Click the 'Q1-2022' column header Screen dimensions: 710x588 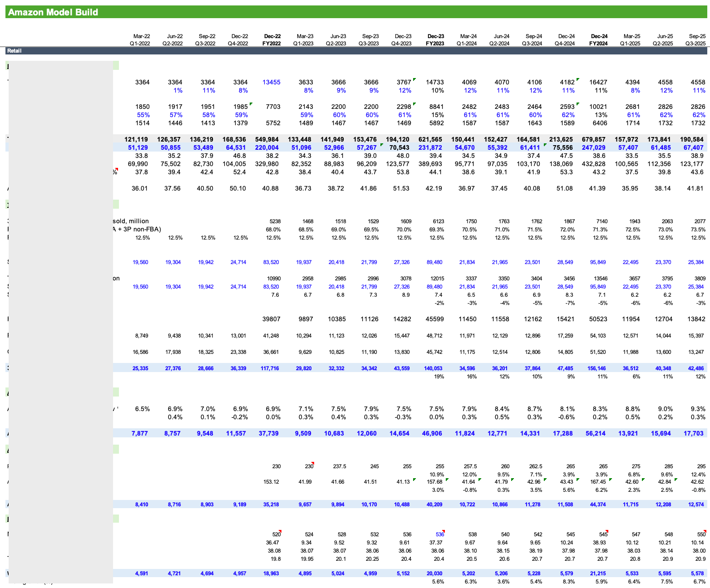[141, 44]
